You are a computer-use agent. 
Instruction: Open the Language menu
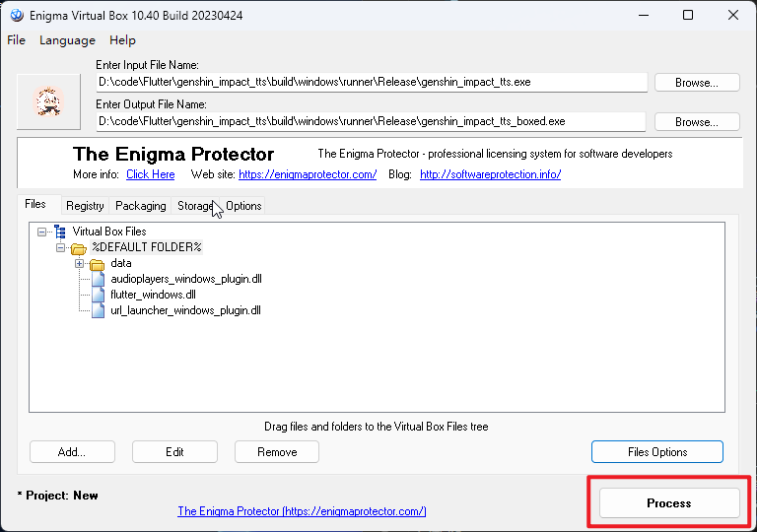(x=67, y=40)
